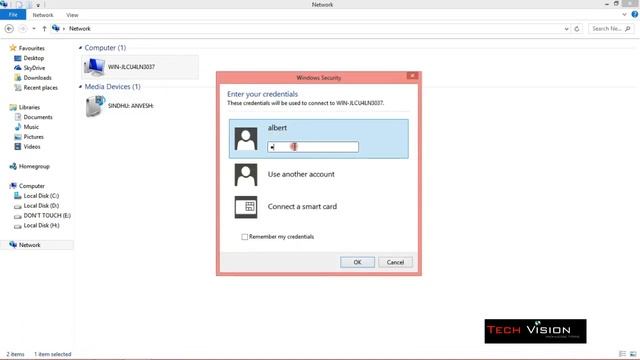
Task: Click the search magnifier icon
Action: [628, 29]
